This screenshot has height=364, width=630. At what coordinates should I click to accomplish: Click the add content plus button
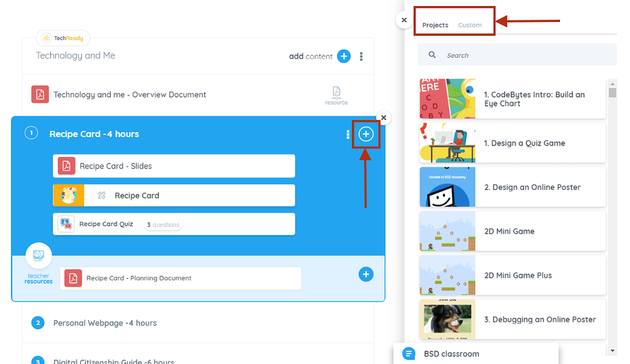344,56
